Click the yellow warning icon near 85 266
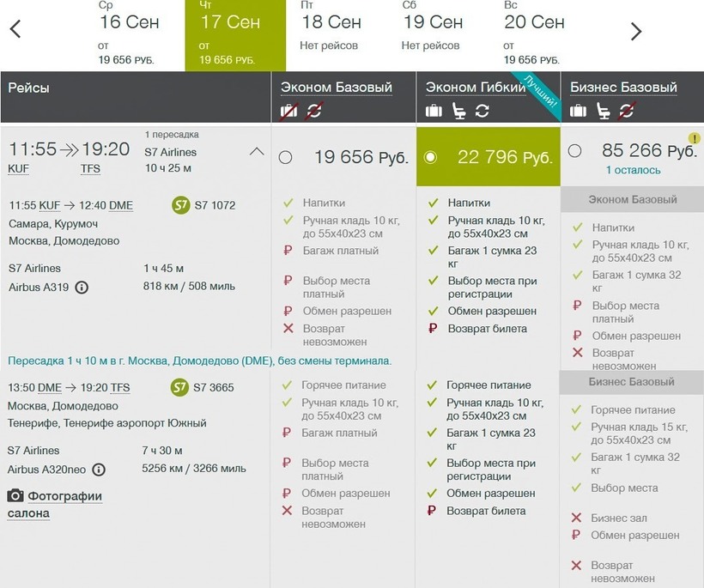Image resolution: width=704 pixels, height=588 pixels. pyautogui.click(x=694, y=138)
